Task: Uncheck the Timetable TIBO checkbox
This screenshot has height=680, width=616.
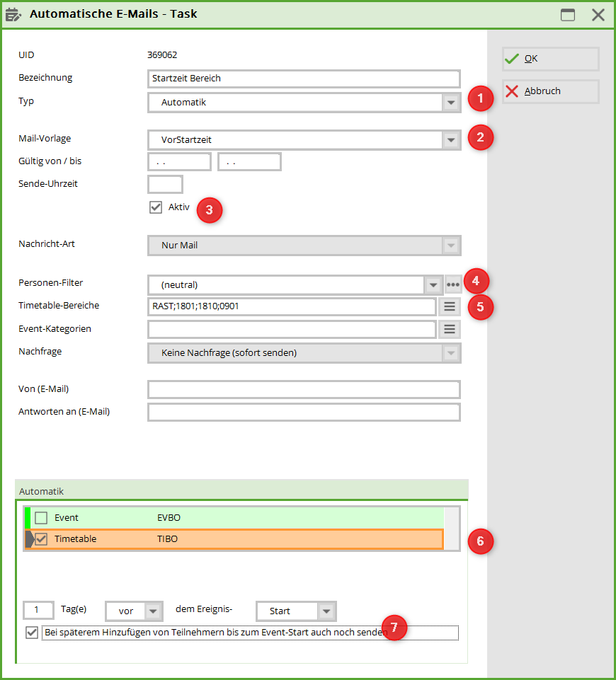Action: (41, 539)
